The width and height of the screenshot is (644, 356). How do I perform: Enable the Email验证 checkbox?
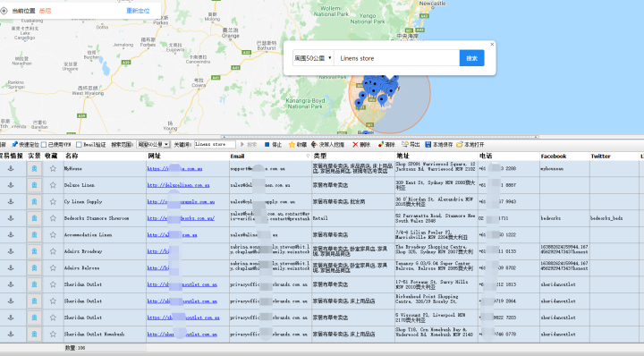point(79,145)
